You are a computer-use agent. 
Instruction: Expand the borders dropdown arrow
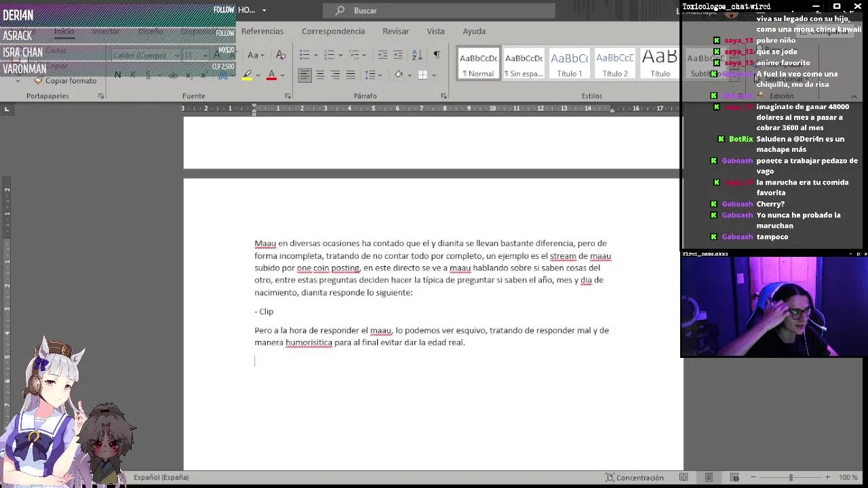click(433, 75)
